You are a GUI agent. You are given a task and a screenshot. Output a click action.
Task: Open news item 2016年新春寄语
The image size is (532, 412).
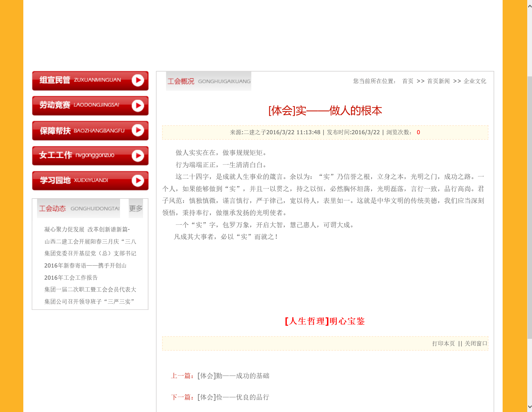pos(85,266)
